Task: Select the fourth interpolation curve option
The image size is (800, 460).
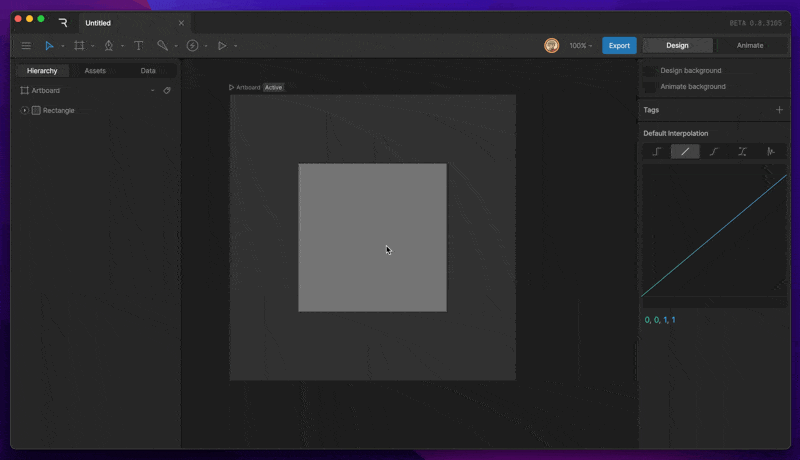Action: [x=742, y=151]
